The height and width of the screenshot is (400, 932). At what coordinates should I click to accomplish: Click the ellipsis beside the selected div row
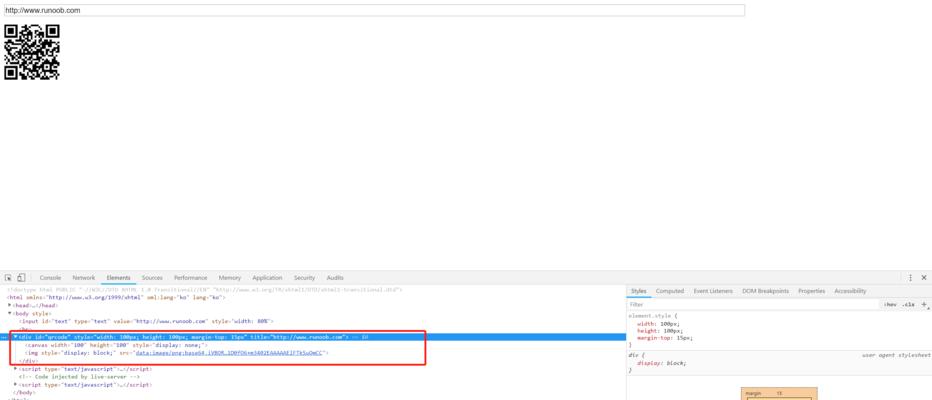[4, 337]
